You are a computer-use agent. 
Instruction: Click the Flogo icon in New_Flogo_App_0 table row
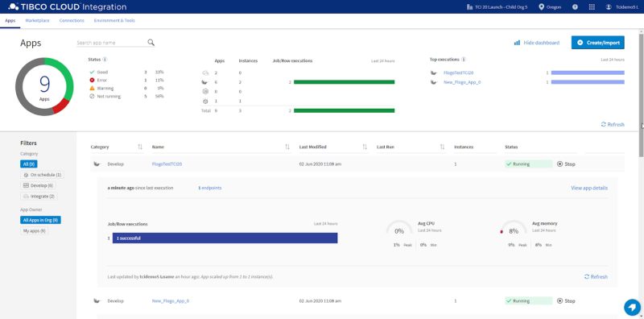pyautogui.click(x=97, y=301)
